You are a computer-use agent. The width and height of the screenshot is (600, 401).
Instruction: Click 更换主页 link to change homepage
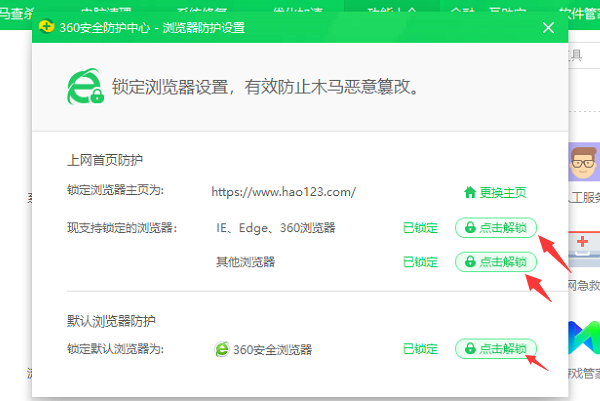[x=503, y=192]
